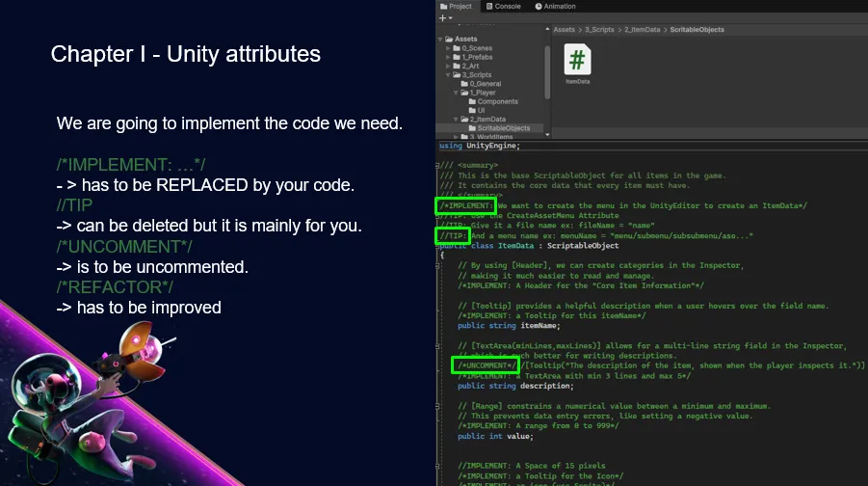This screenshot has width=868, height=486.
Task: Select the 0_General folder
Action: 481,84
